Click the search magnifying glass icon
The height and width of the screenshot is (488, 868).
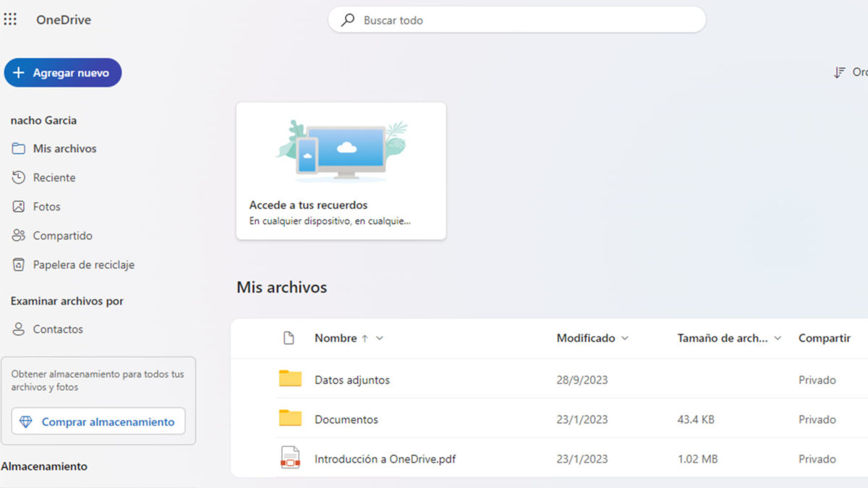click(x=348, y=20)
